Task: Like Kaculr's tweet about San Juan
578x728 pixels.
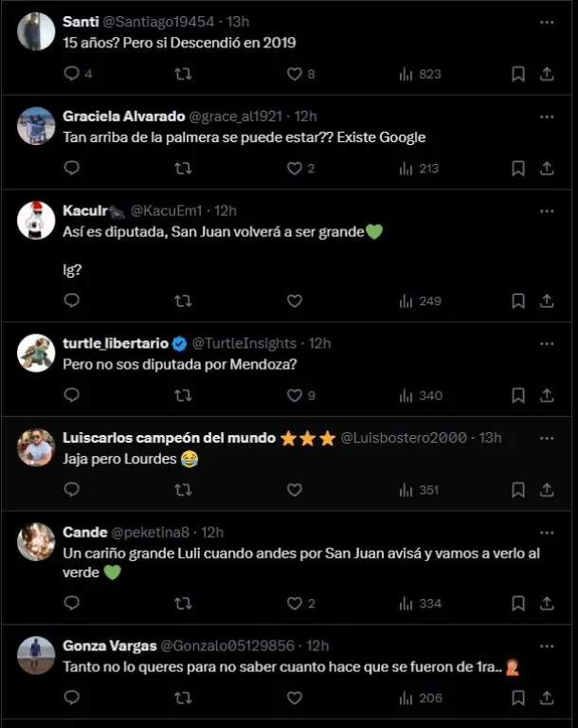Action: pos(295,301)
